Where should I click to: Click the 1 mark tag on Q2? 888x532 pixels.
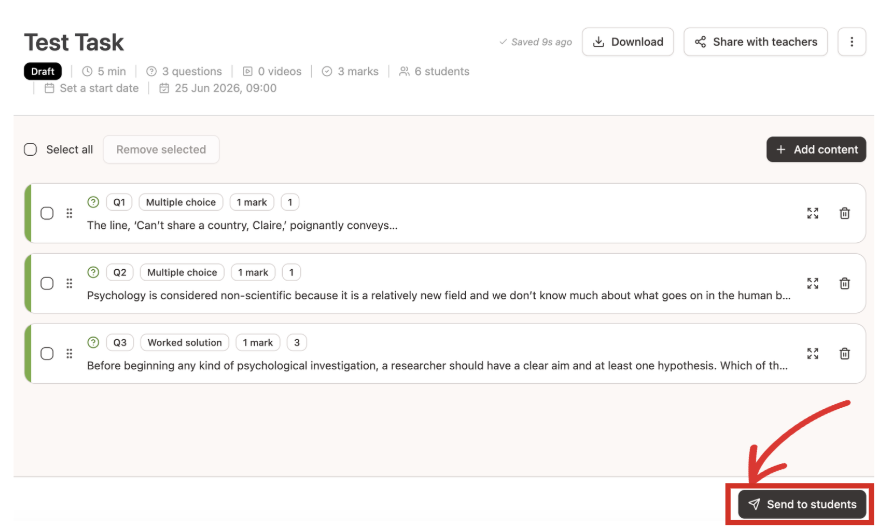253,273
